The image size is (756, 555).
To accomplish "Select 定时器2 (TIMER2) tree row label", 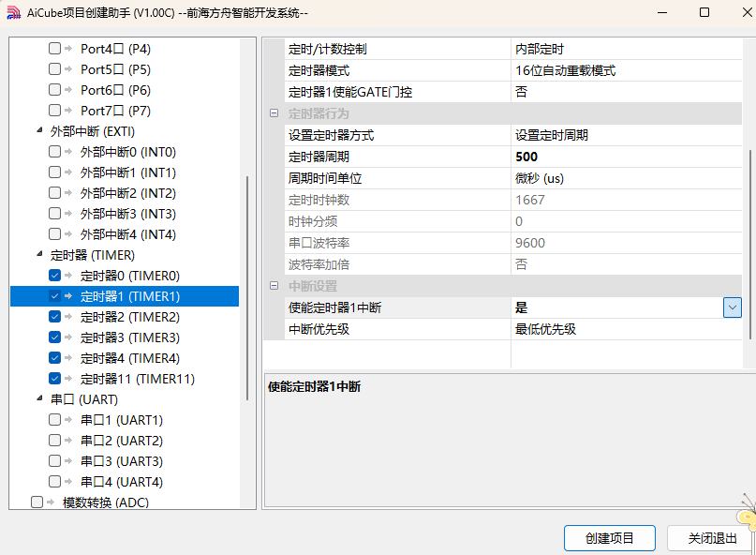I will coord(129,317).
